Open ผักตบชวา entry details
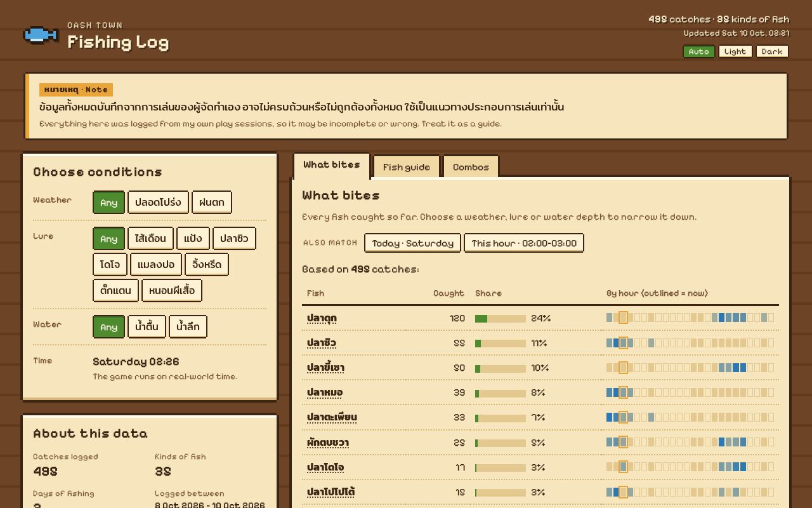Image resolution: width=812 pixels, height=508 pixels. (x=328, y=443)
